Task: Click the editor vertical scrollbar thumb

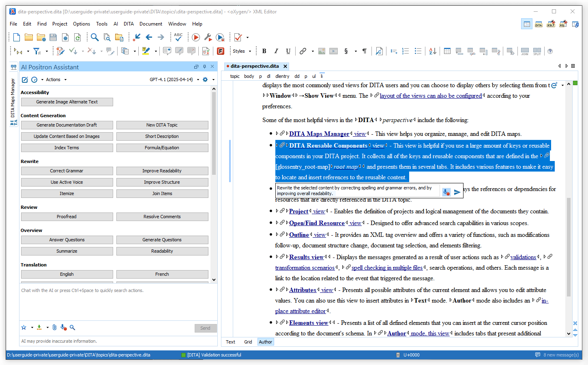Action: point(569,247)
